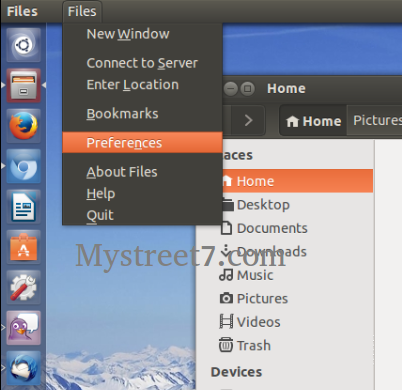Click the Desktop folder icon in sidebar
Screen dimensions: 402x390
(x=228, y=204)
